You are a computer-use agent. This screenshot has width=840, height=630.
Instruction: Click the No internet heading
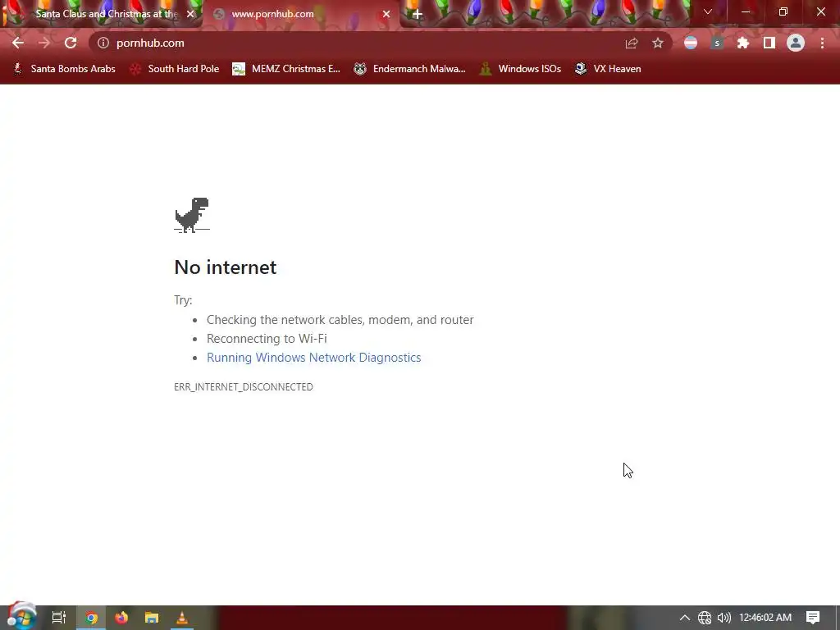pos(225,267)
